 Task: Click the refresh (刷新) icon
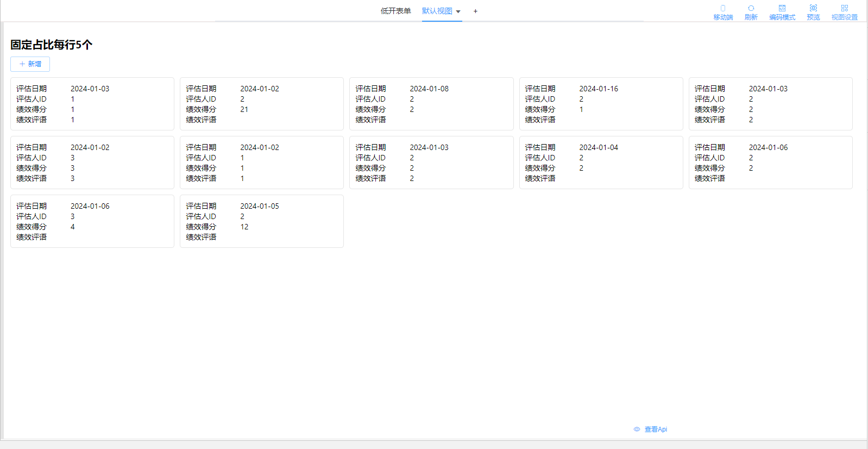pos(751,9)
